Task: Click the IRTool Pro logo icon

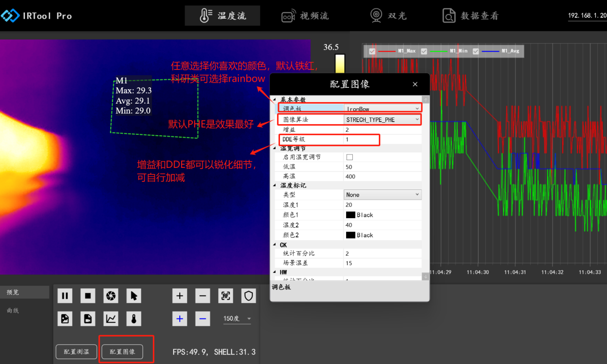Action: (10, 16)
